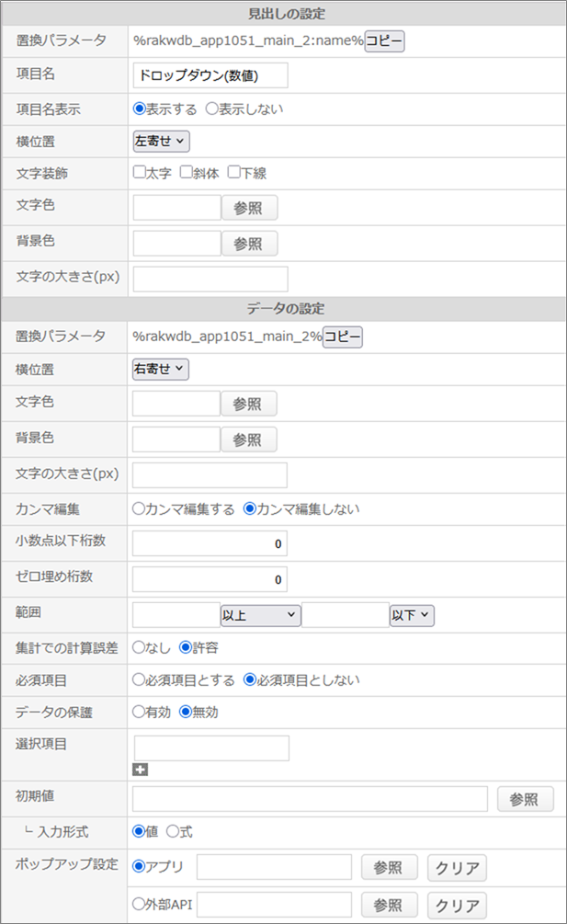The width and height of the screenshot is (567, 924).
Task: Open the 左寄せ alignment dropdown
Action: coord(161,141)
